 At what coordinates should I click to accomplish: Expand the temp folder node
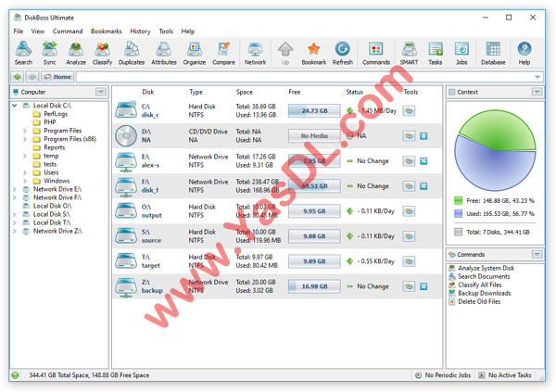tap(25, 156)
